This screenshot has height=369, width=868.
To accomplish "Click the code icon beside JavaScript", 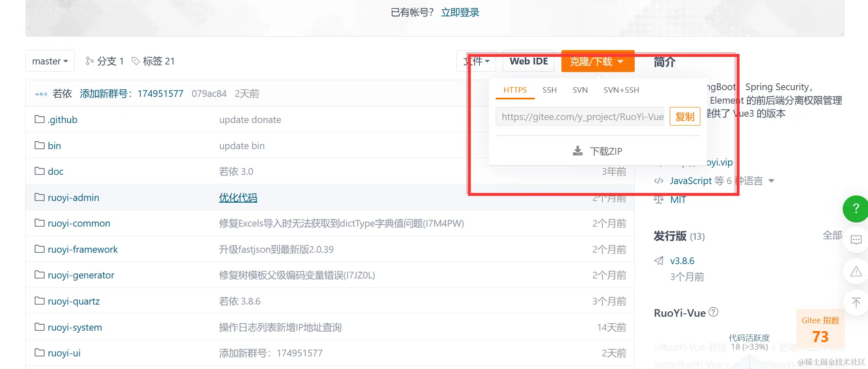I will click(x=659, y=181).
